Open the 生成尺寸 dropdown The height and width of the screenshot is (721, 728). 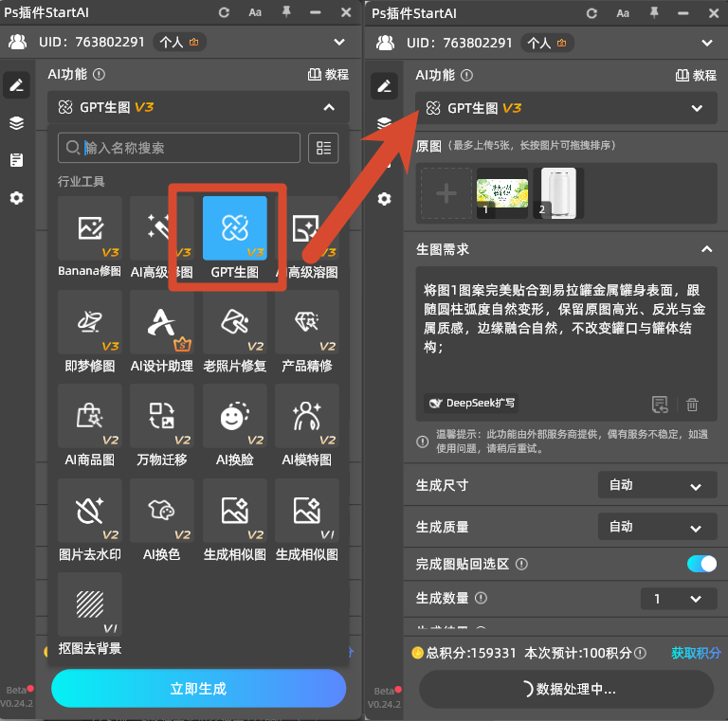tap(657, 485)
